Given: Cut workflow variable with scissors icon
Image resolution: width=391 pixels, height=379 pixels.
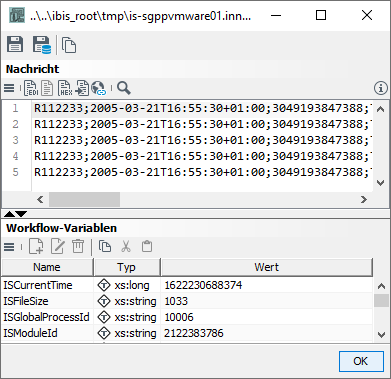Looking at the screenshot, I should click(126, 247).
